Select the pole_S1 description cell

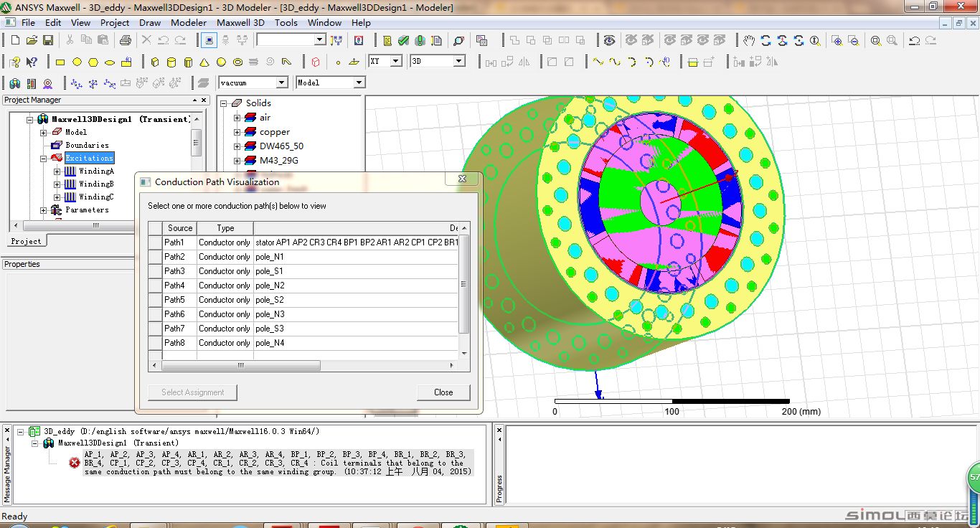coord(356,271)
